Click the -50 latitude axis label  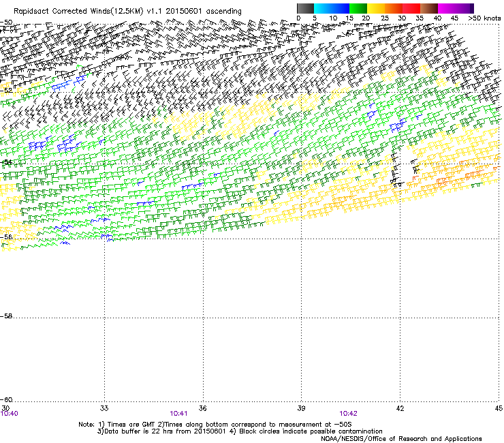[6, 22]
